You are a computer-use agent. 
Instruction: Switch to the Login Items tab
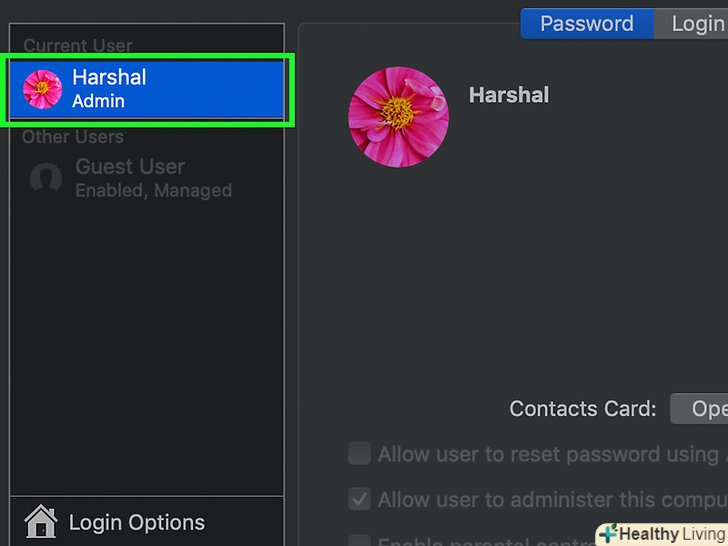[x=696, y=24]
